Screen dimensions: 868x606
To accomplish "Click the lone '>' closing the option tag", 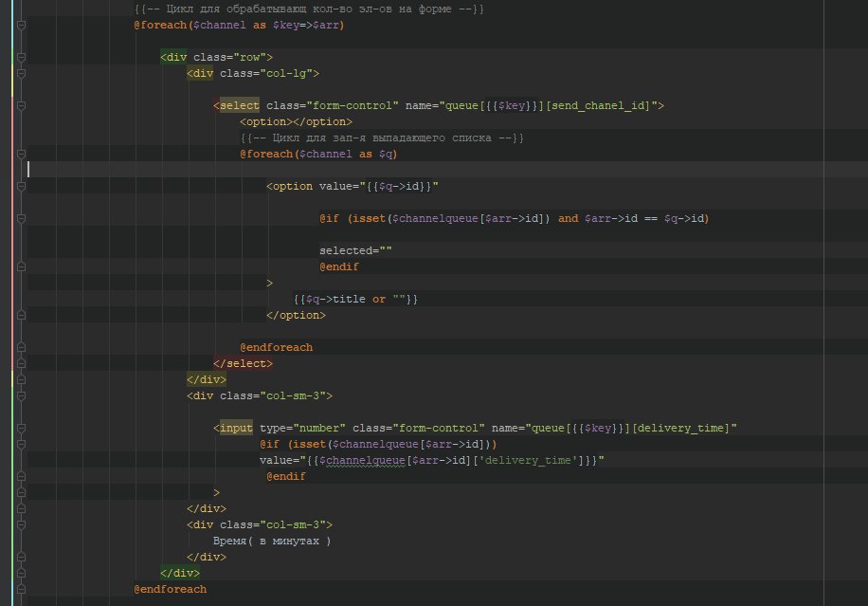I will pyautogui.click(x=269, y=283).
